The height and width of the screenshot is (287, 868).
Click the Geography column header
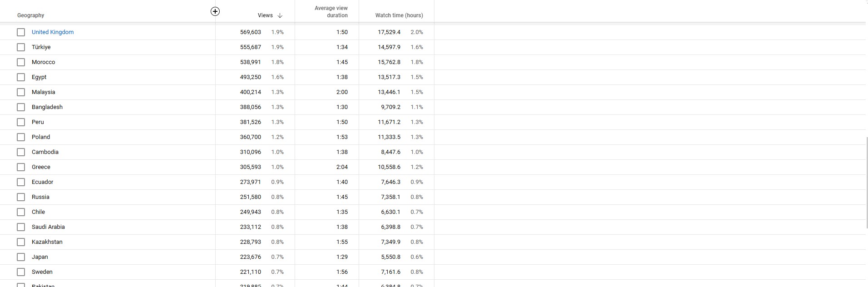(x=31, y=15)
